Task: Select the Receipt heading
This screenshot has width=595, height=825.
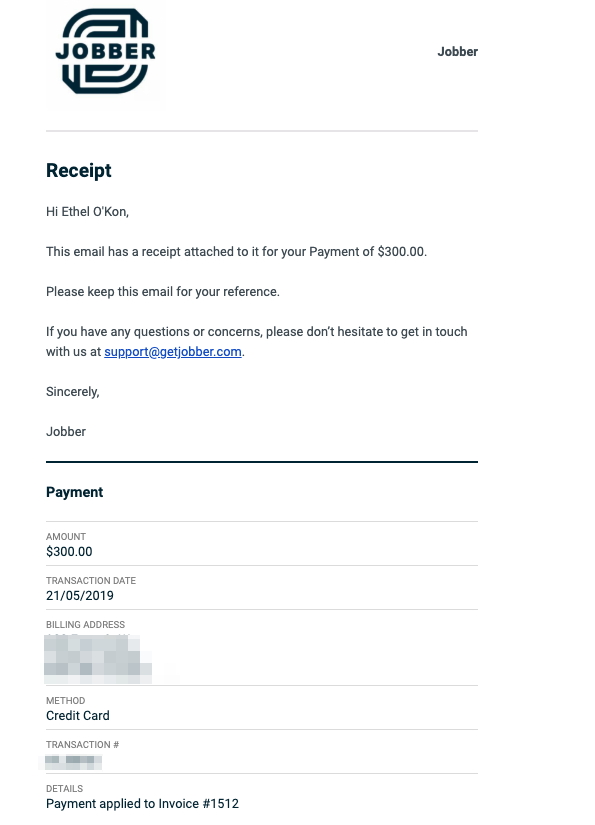Action: click(x=79, y=170)
